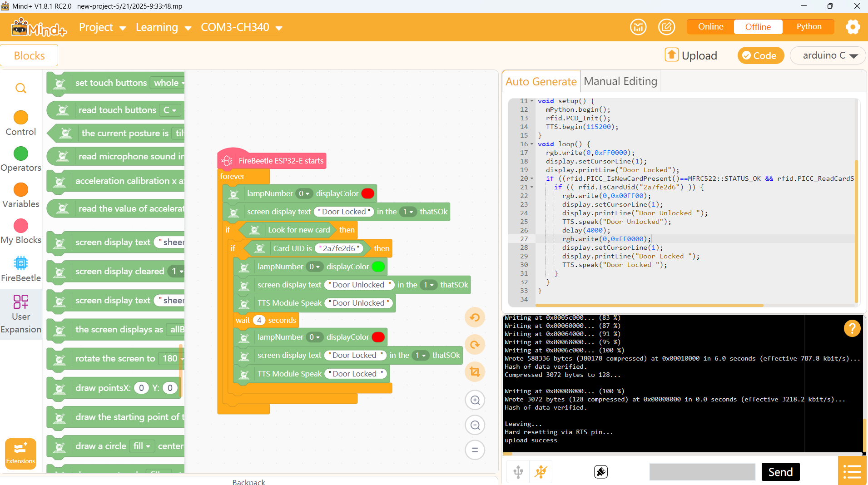The image size is (868, 485).
Task: Open the serial panel list menu icon
Action: click(852, 471)
